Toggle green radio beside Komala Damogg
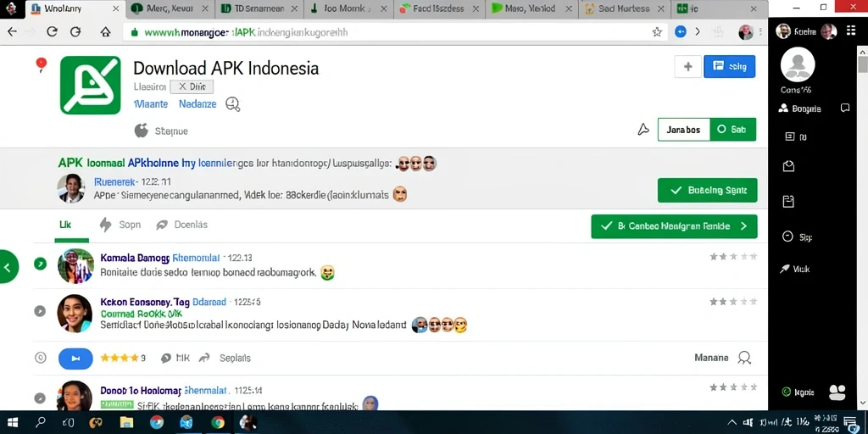Image resolution: width=868 pixels, height=434 pixels. tap(41, 264)
